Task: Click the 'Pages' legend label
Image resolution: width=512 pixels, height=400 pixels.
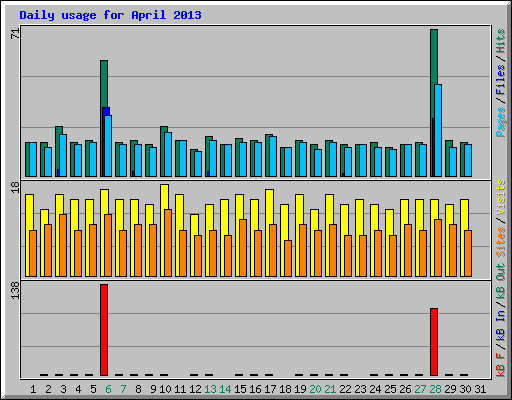Action: coord(500,122)
